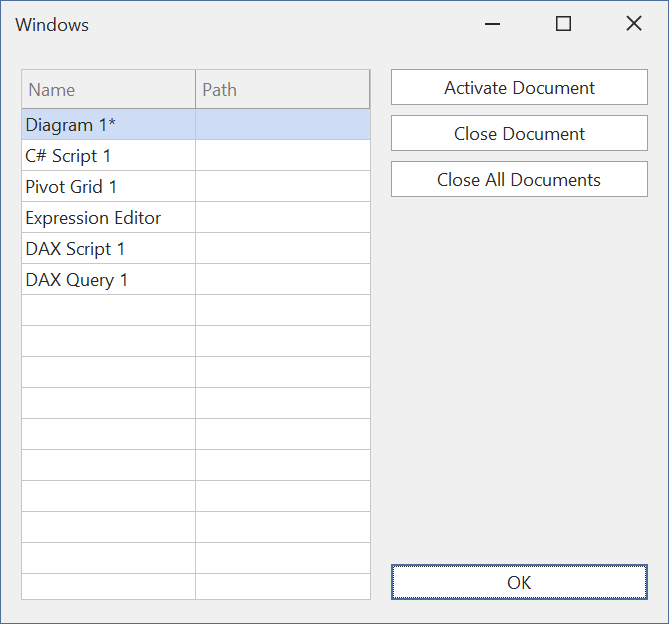Select C# Script 1 in the list

pyautogui.click(x=108, y=155)
